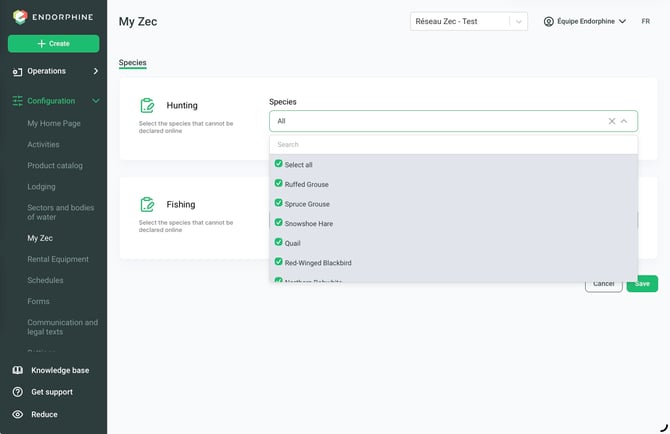Click the Configuration sliders icon
This screenshot has height=434, width=670.
click(x=17, y=101)
